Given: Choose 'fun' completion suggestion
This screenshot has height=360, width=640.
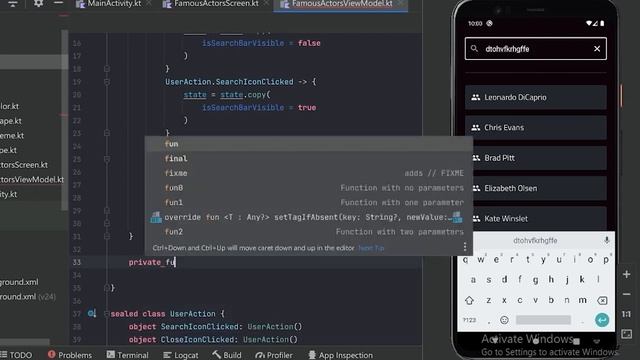Looking at the screenshot, I should point(309,144).
